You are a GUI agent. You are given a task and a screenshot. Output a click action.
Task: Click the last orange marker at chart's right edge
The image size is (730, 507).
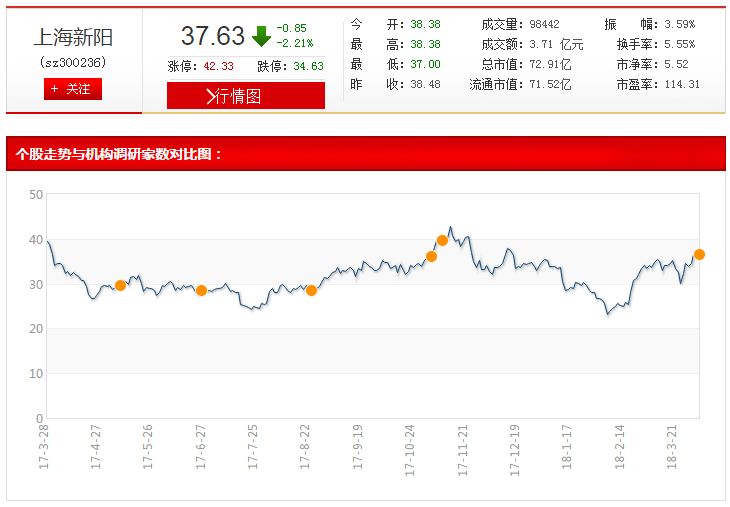[699, 254]
